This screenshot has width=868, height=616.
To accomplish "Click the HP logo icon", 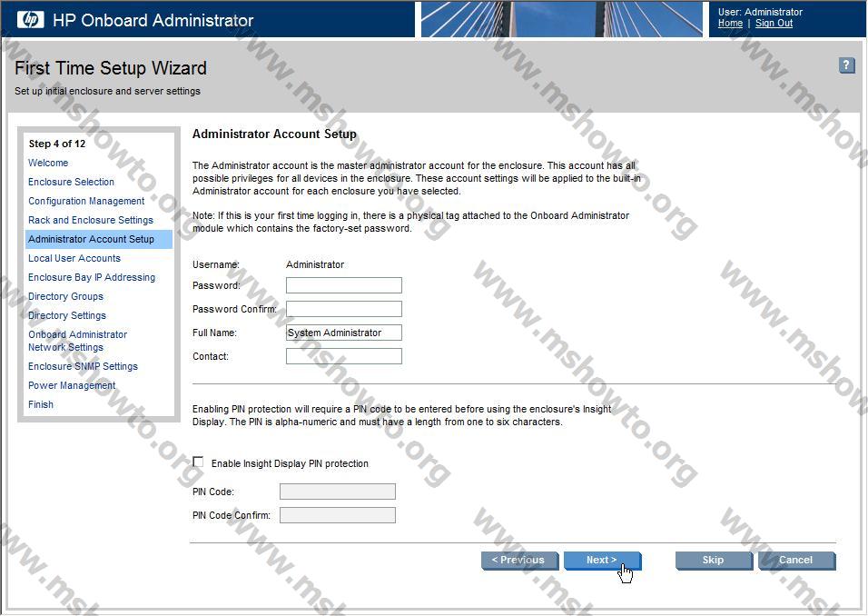I will point(31,20).
